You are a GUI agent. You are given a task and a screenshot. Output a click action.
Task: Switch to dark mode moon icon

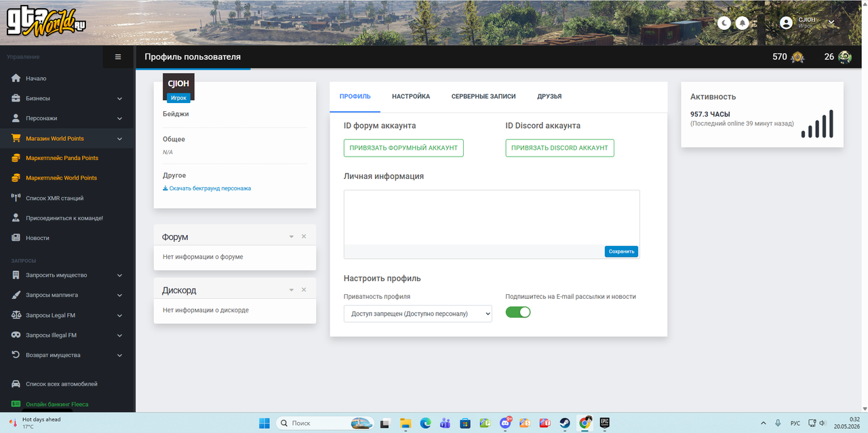pyautogui.click(x=724, y=23)
